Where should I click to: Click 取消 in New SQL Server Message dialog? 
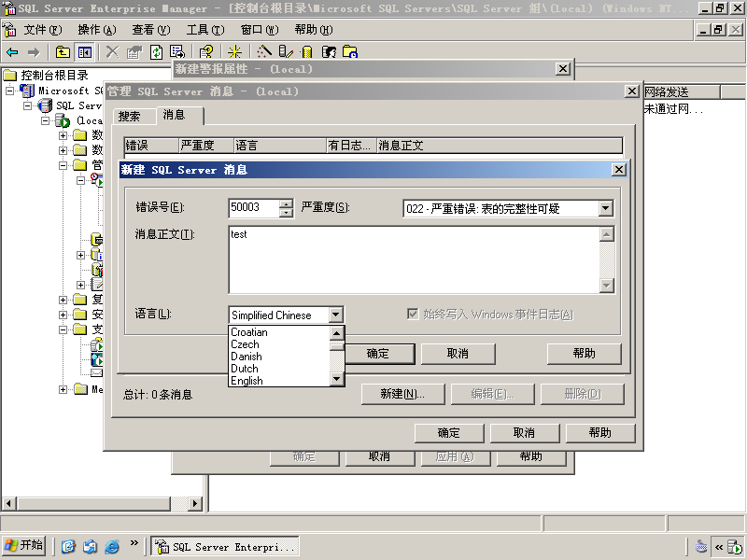point(458,354)
